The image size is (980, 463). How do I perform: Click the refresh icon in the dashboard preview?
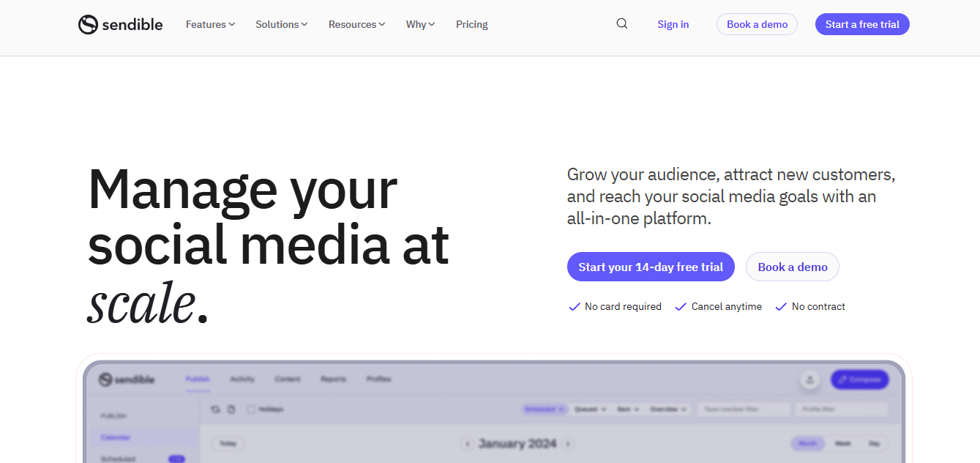(x=215, y=410)
